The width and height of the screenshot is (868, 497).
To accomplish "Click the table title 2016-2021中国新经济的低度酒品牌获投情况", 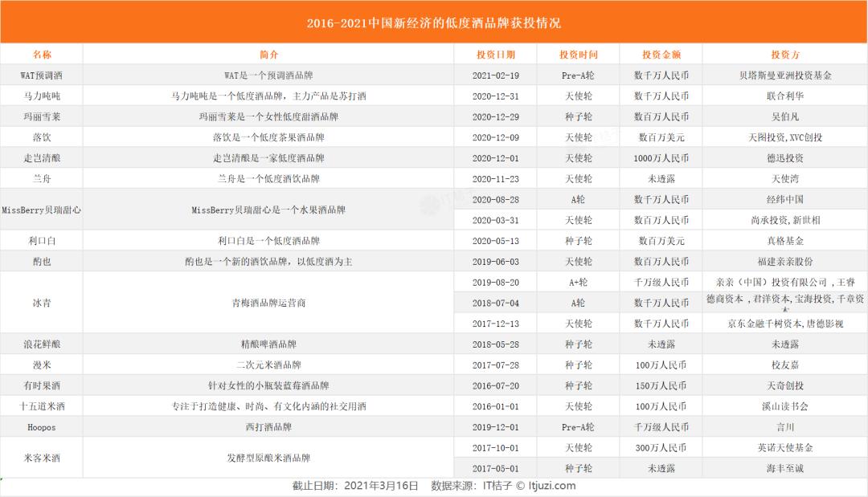I will coord(433,22).
